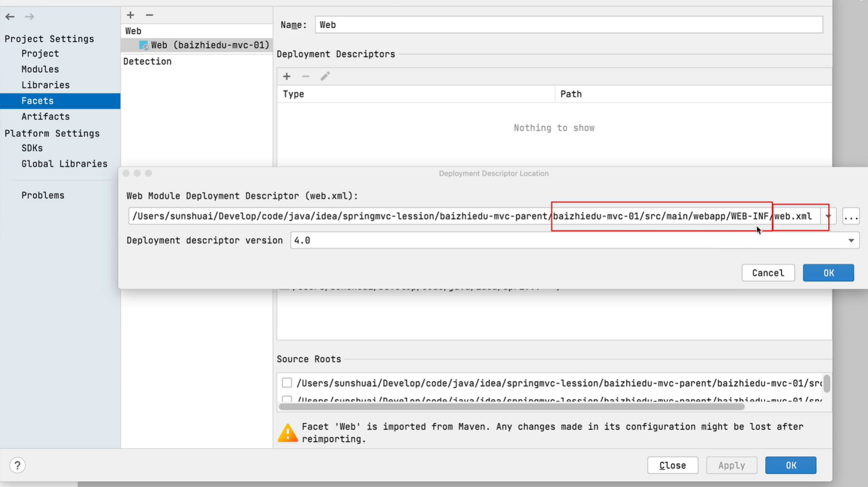Remove selected facet with minus icon

[149, 15]
